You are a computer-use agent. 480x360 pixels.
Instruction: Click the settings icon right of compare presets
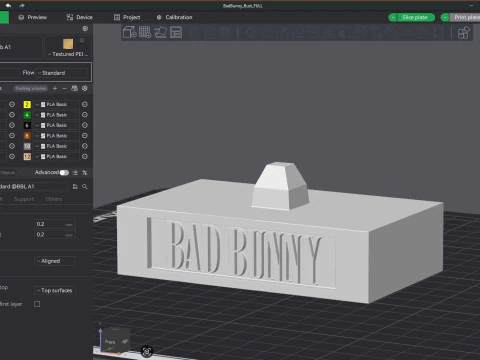coord(85,172)
